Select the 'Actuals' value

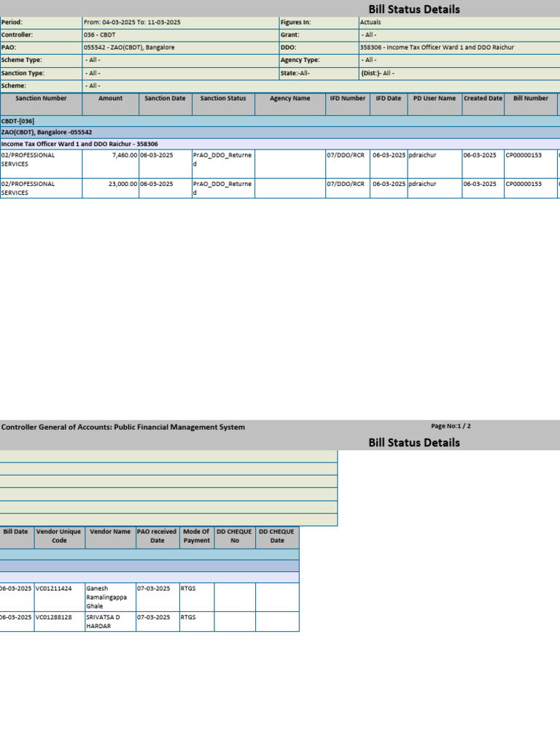pos(370,23)
